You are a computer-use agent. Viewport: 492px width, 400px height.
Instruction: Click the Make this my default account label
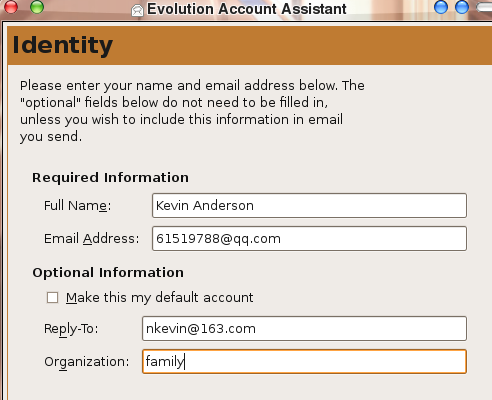pyautogui.click(x=159, y=297)
